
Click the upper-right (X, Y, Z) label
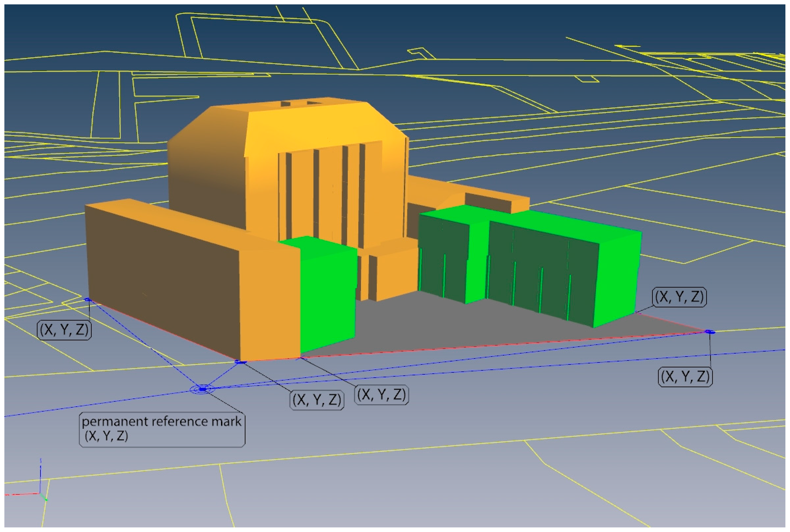tap(679, 297)
